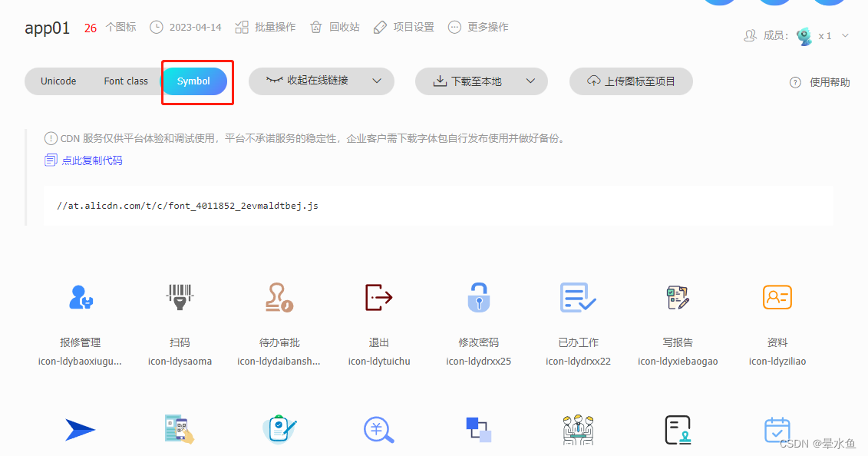Click the icon-ldydrxx25 class name

[479, 362]
